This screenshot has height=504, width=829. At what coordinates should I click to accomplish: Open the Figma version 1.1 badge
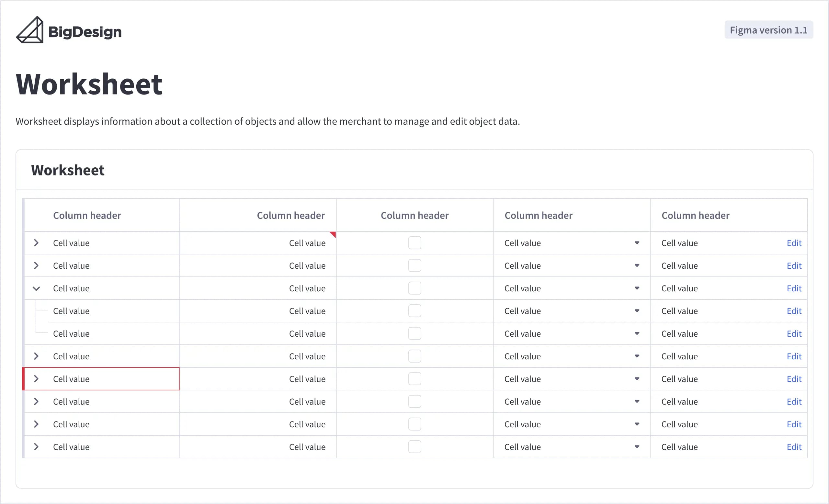[x=768, y=30]
